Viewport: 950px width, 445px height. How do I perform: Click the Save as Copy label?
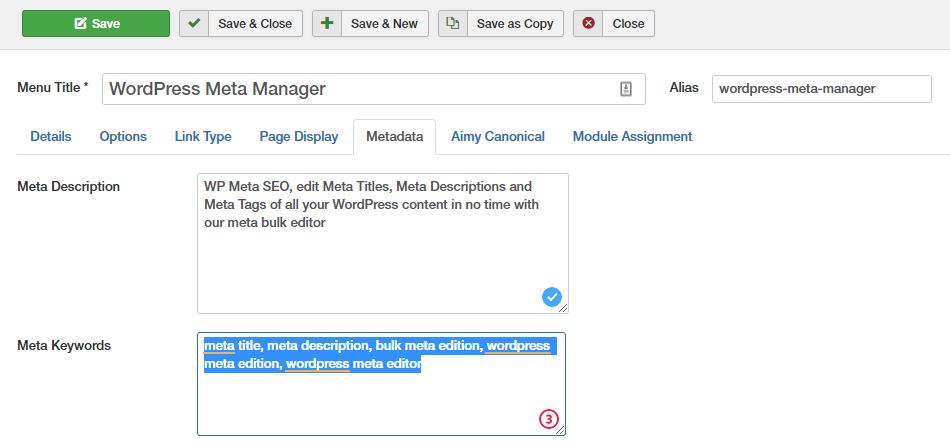point(515,24)
